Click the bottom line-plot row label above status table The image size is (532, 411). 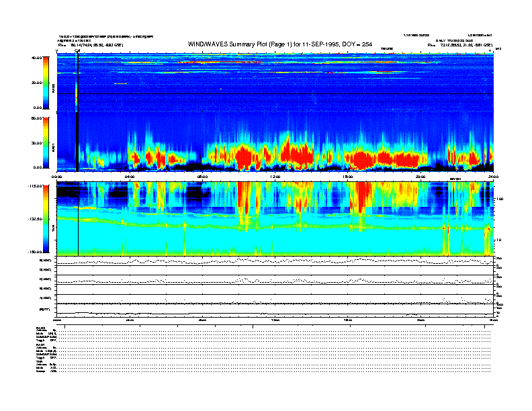(46, 309)
